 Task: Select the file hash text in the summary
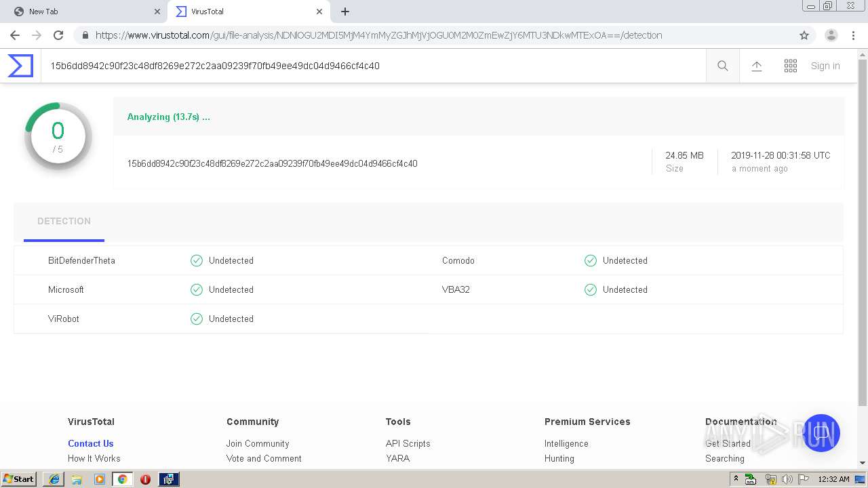point(272,163)
